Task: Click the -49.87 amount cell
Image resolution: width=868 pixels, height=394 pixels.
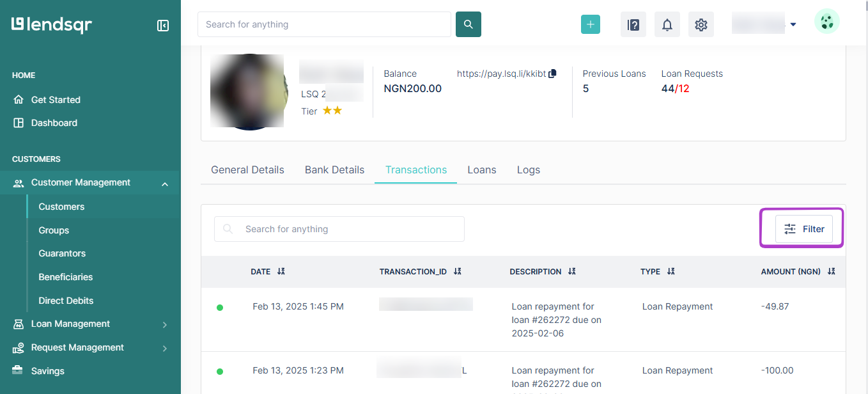Action: [775, 306]
